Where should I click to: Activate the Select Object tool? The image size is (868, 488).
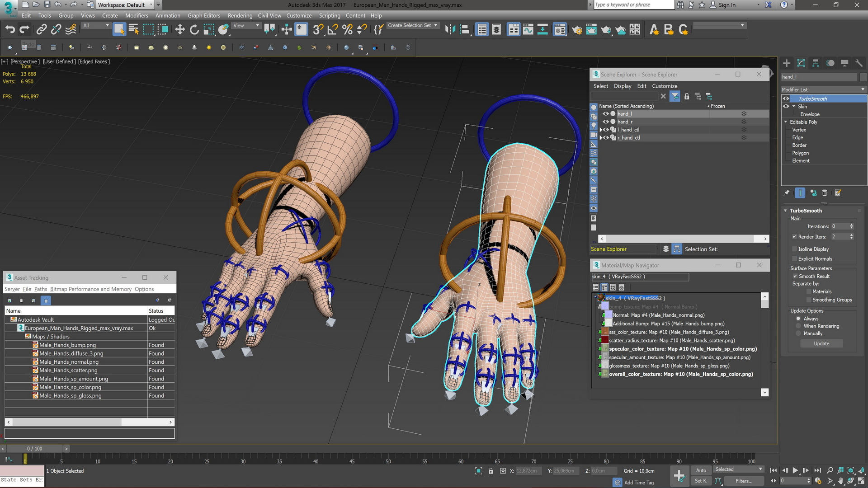tap(119, 30)
